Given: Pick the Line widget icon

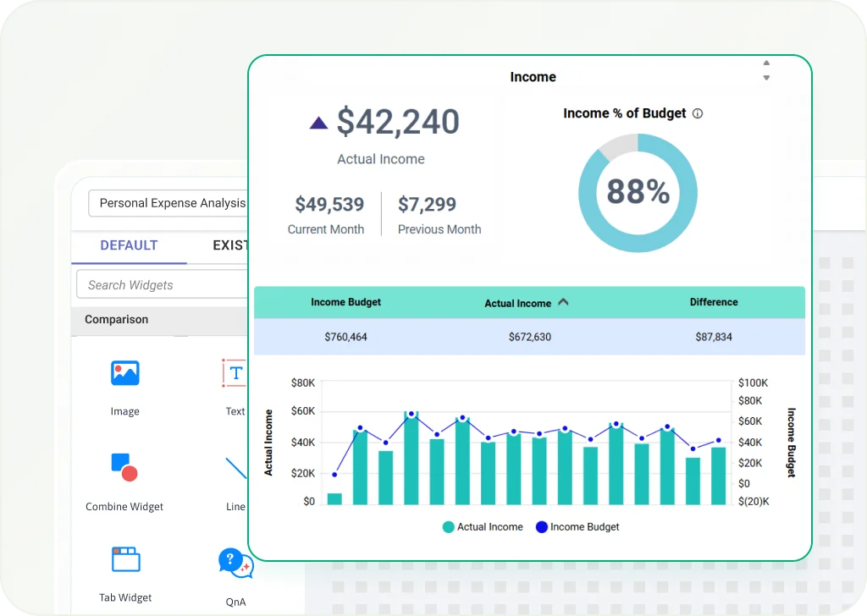Looking at the screenshot, I should [236, 468].
